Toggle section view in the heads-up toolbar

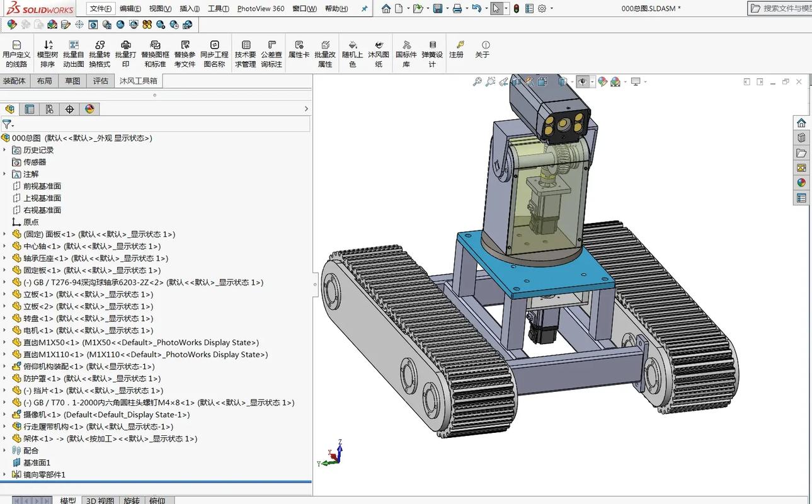[517, 82]
